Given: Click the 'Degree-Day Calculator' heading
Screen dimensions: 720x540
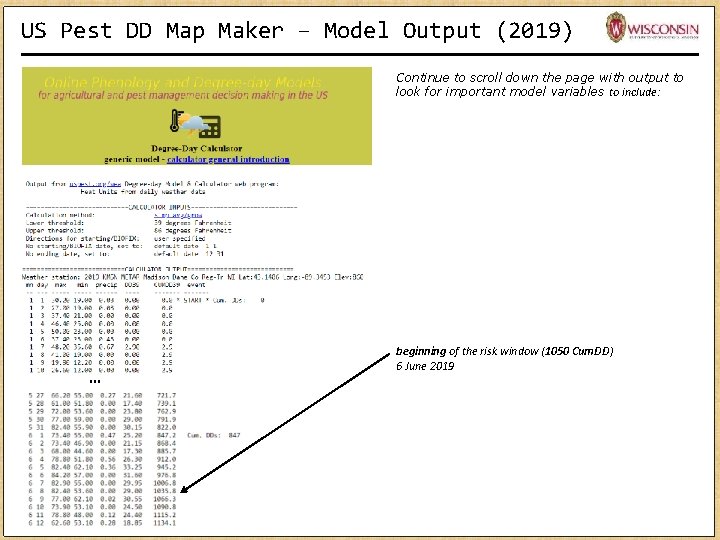Looking at the screenshot, I should click(197, 148).
